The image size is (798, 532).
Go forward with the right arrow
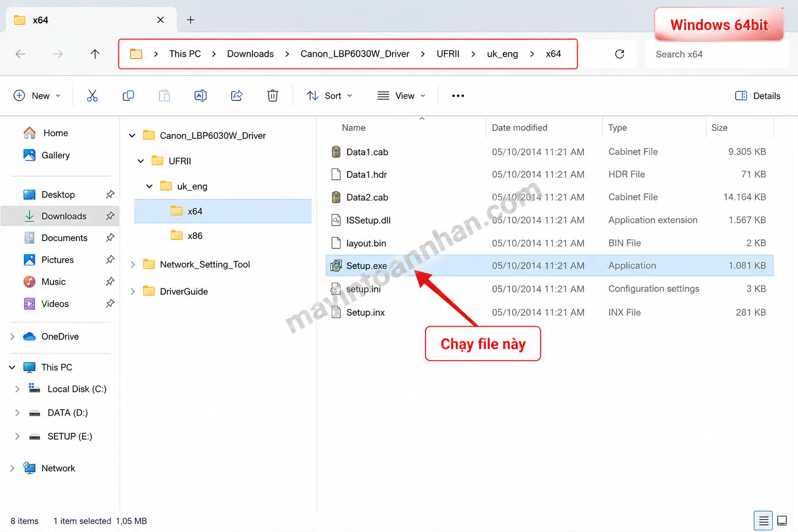tap(58, 54)
